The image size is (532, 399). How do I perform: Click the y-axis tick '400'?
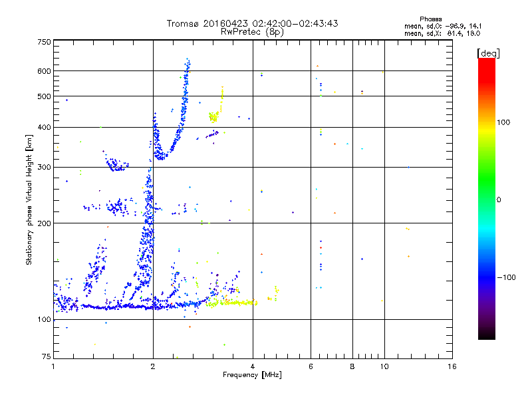click(x=44, y=127)
